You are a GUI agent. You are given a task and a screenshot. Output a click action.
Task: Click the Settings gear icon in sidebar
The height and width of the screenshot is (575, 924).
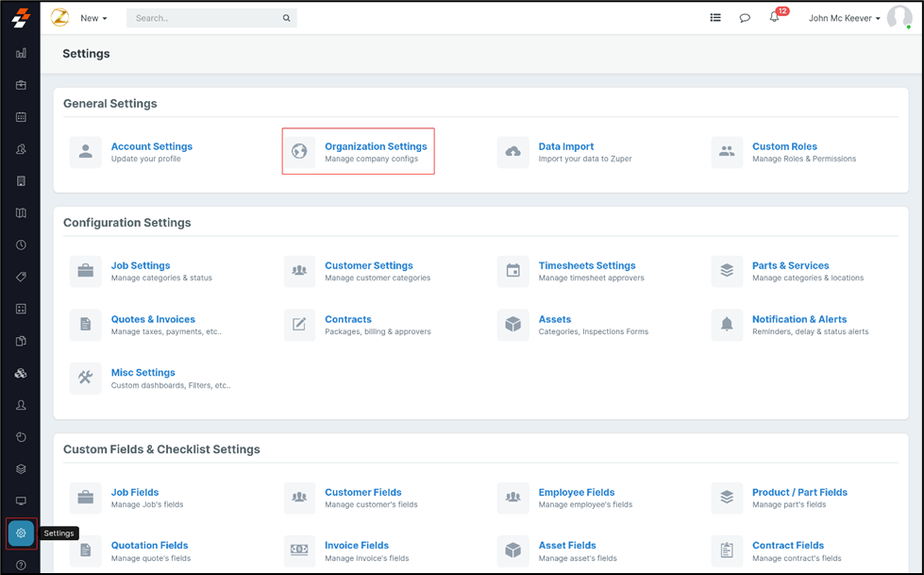coord(21,533)
